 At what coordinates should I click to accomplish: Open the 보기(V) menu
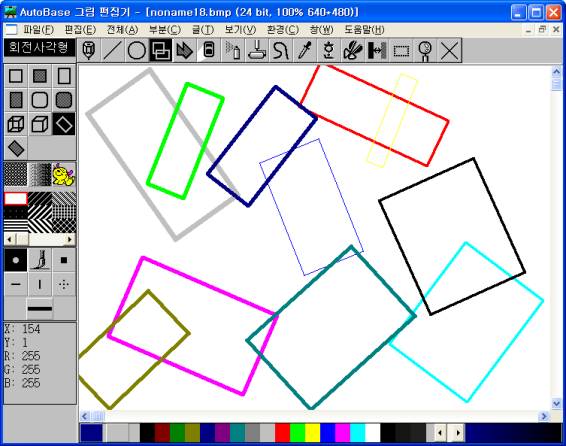coord(240,30)
